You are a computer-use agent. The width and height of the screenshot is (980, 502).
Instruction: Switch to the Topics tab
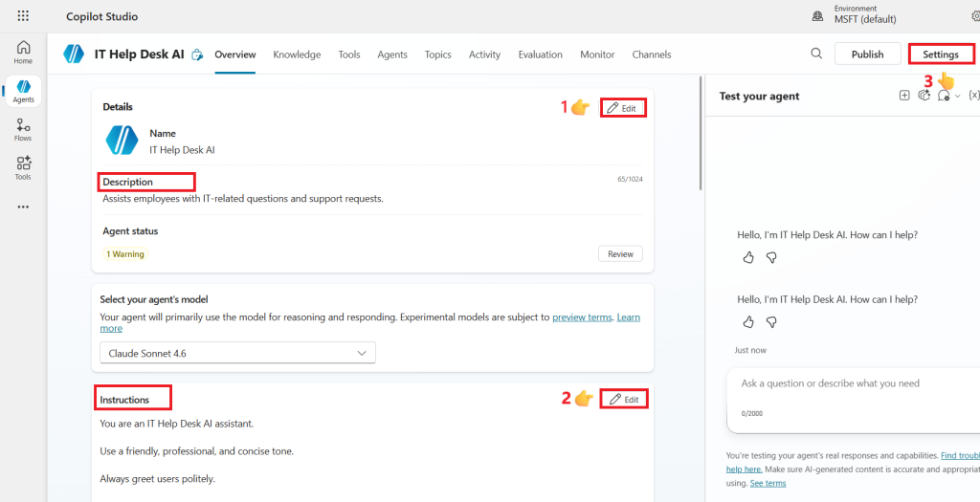pyautogui.click(x=438, y=55)
